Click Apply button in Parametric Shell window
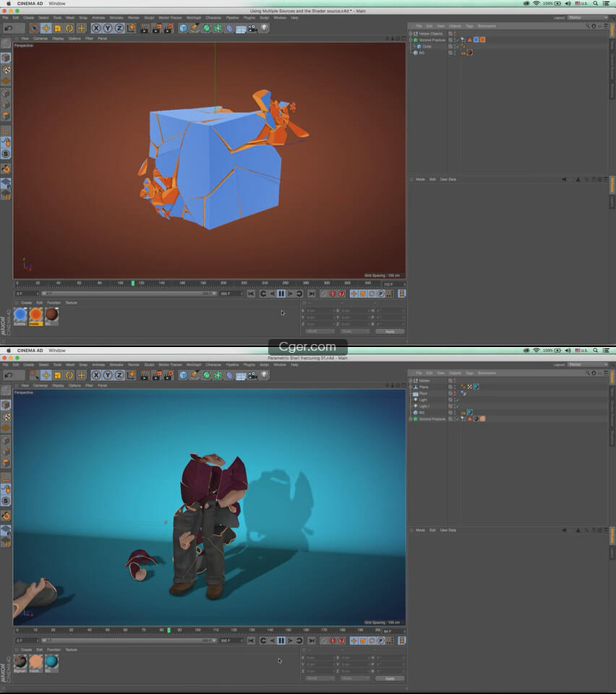This screenshot has height=694, width=616. point(390,679)
